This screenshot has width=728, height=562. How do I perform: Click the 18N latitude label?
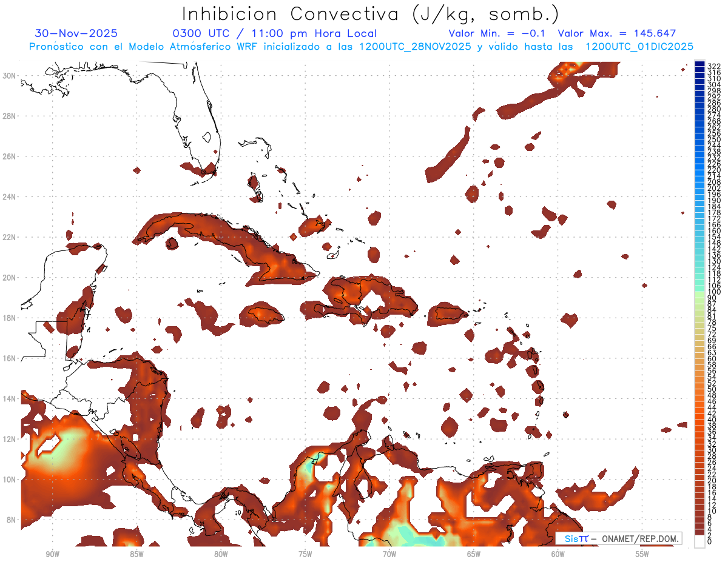(x=9, y=318)
